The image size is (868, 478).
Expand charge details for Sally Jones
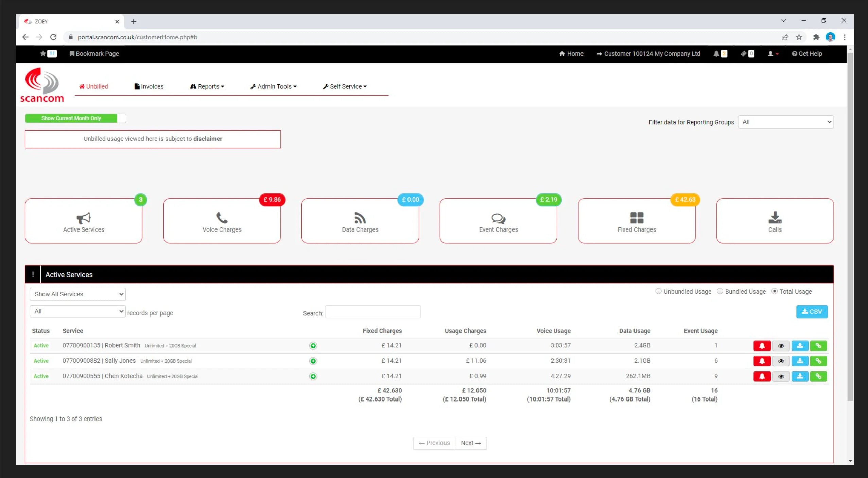point(313,361)
